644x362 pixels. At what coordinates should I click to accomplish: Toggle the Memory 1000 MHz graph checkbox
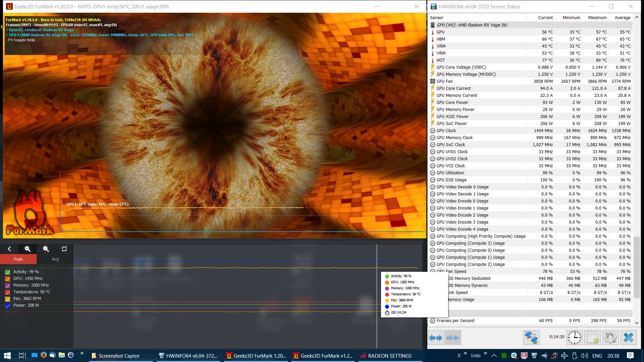pos(7,285)
